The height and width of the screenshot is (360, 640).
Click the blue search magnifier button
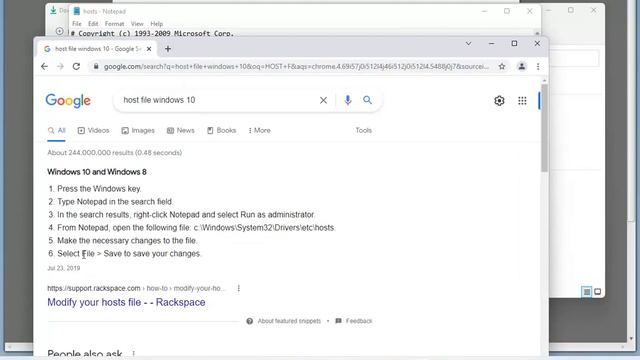pyautogui.click(x=367, y=100)
